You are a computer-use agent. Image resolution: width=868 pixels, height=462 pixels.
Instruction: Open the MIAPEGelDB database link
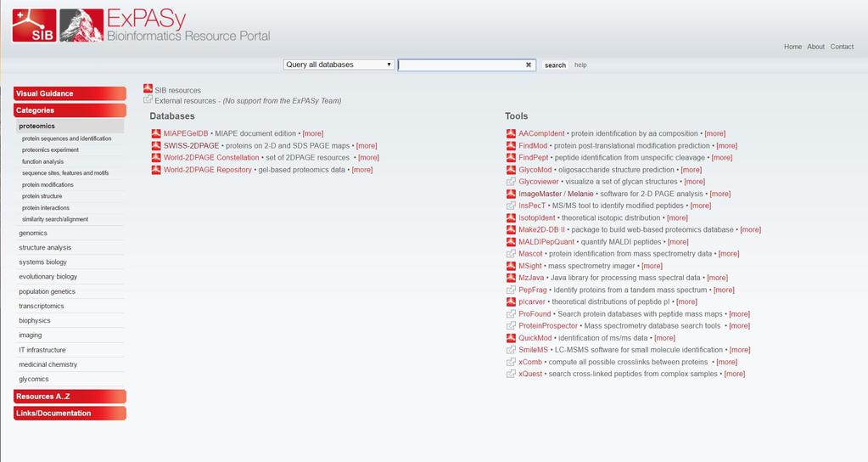click(186, 133)
